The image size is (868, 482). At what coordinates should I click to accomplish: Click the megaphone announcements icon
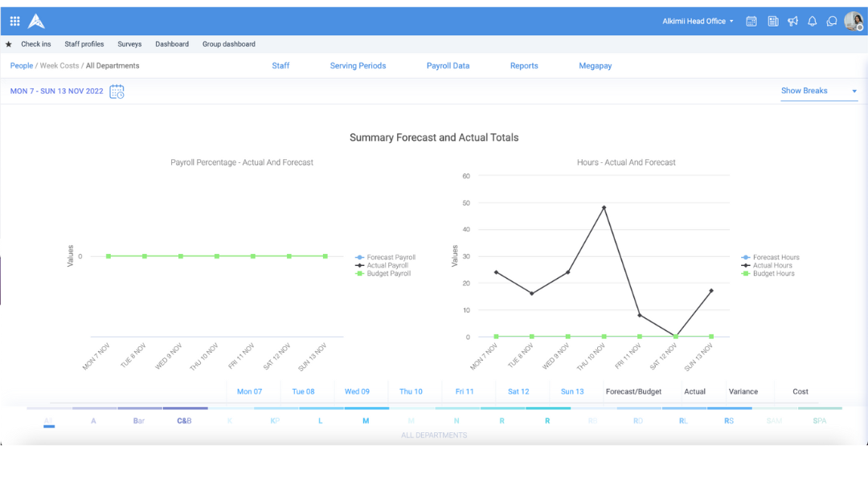point(792,21)
